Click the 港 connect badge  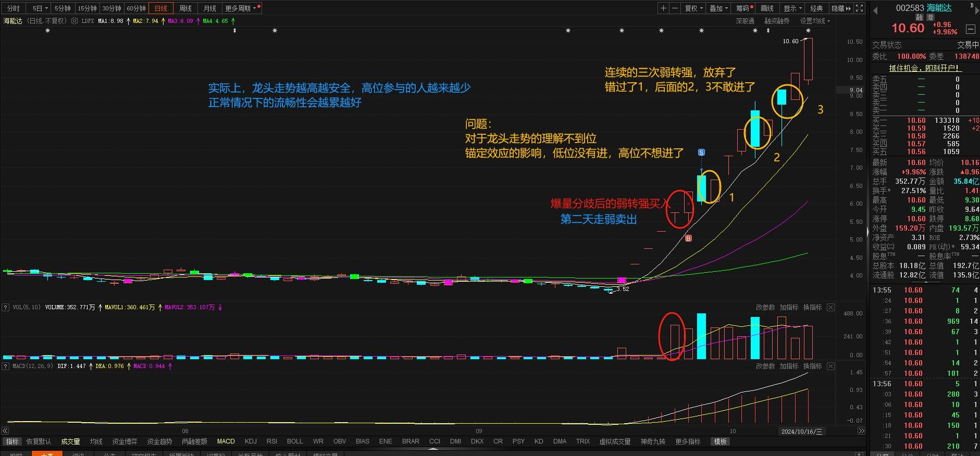coord(931,18)
